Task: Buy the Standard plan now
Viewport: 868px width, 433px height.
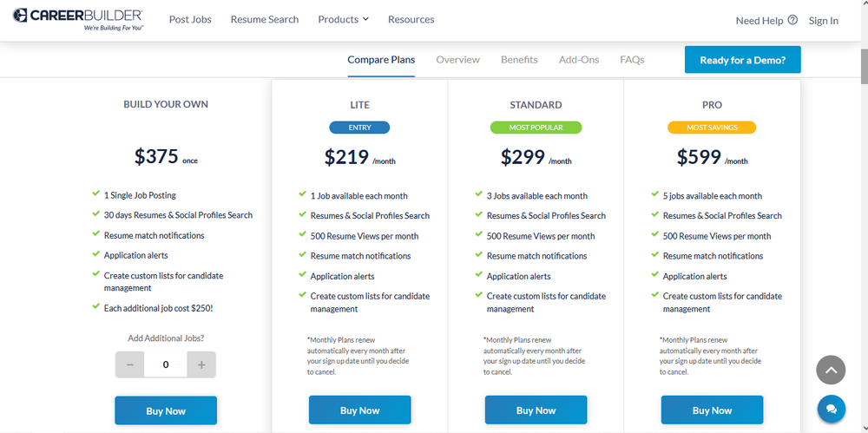Action: click(536, 410)
